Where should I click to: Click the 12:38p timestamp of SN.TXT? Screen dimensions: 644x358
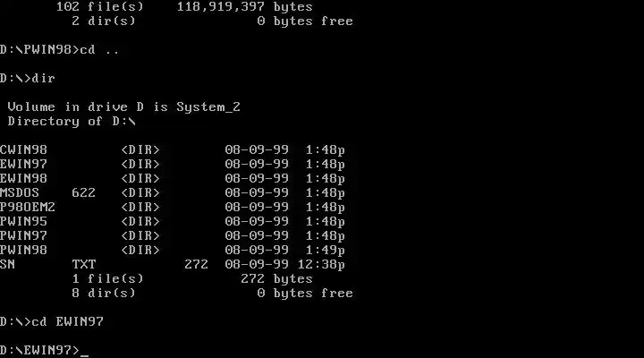tap(321, 265)
